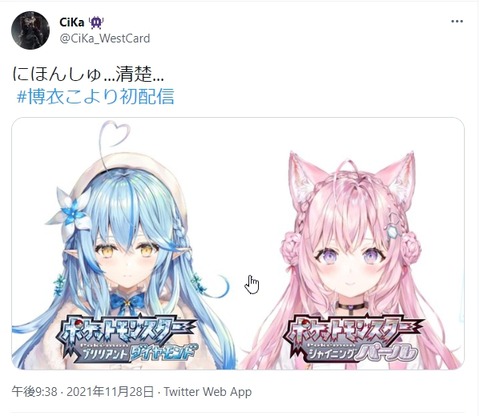Click the 2021年11月28日 date text
The width and height of the screenshot is (480, 416).
coord(110,392)
